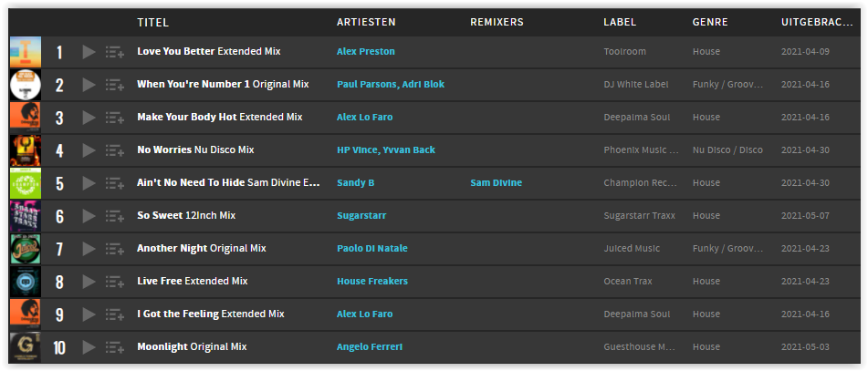Viewport: 868px width, 371px height.
Task: Open Juiced Music label
Action: (x=632, y=248)
